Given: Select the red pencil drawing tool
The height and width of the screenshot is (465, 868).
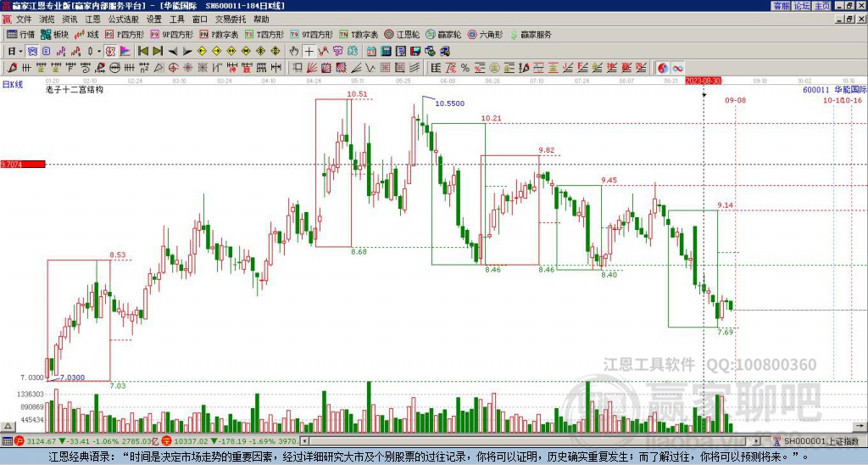Looking at the screenshot, I should (12, 68).
